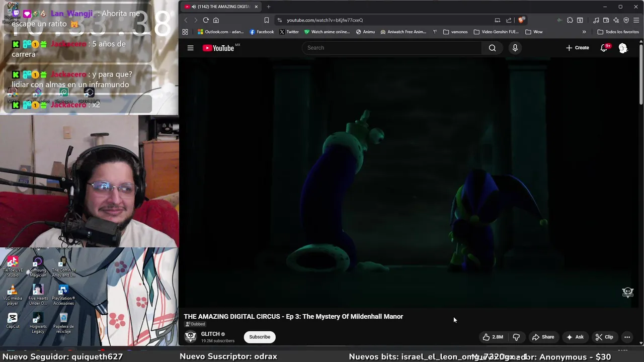Viewport: 644px width, 362px height.
Task: Open the browser music playlist icon
Action: click(x=596, y=20)
